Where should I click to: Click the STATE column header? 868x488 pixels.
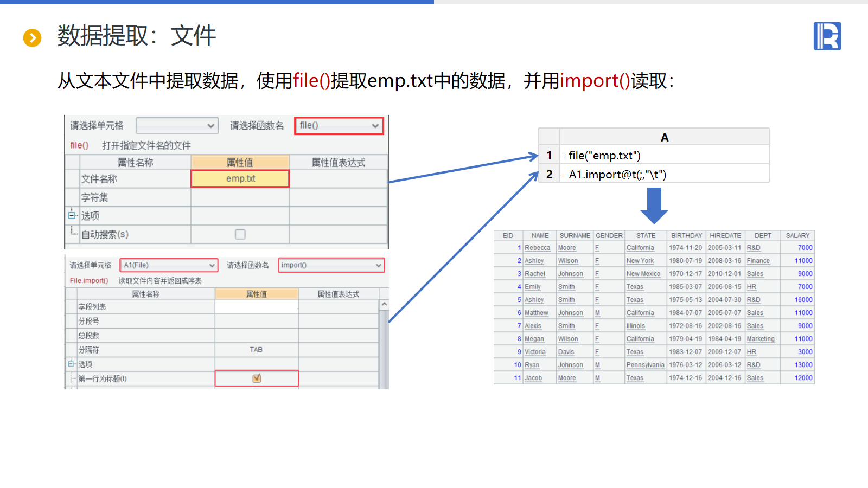[x=646, y=236]
